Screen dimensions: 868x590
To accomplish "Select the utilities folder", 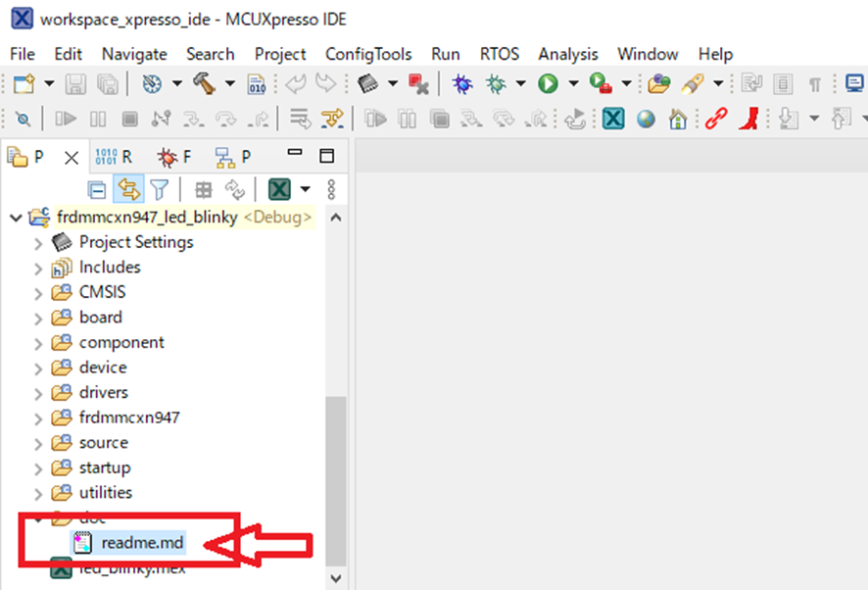I will click(x=106, y=493).
